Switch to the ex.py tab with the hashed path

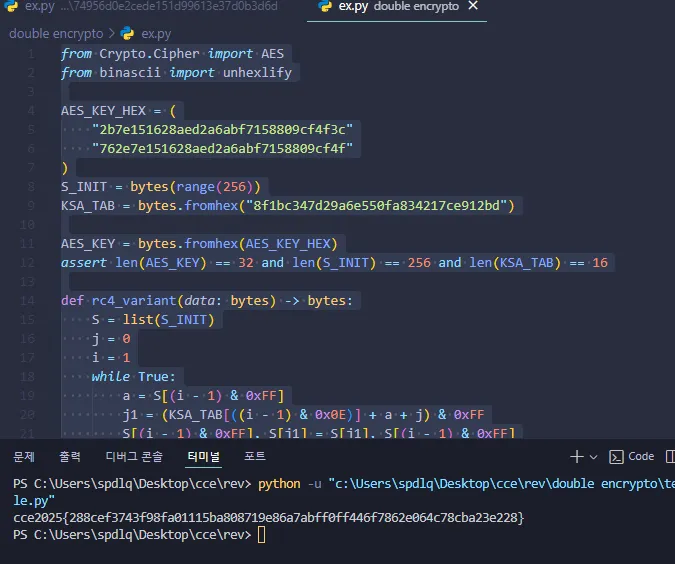point(142,6)
